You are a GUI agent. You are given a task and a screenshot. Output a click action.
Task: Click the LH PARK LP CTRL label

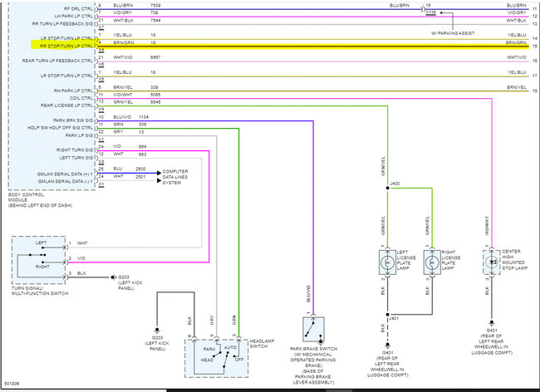(73, 16)
